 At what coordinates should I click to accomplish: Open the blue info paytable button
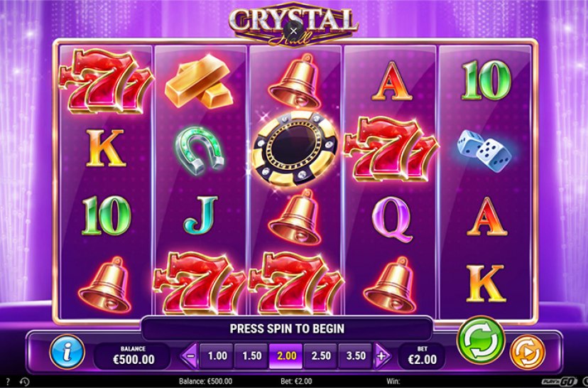coord(67,352)
